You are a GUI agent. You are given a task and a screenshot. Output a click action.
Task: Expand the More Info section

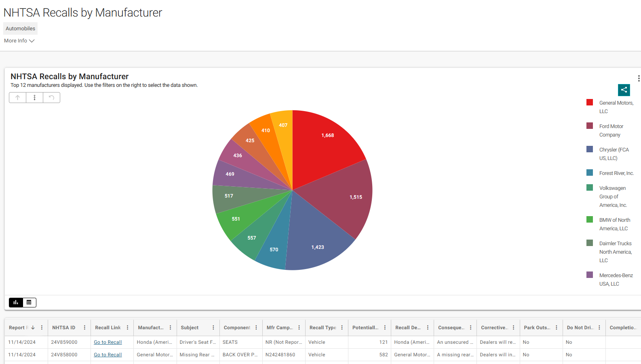click(x=19, y=41)
